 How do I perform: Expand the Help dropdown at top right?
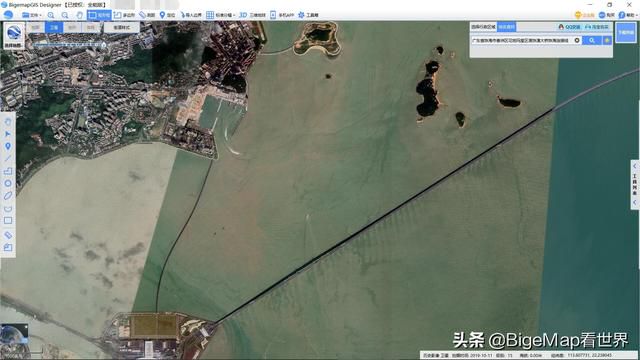629,15
